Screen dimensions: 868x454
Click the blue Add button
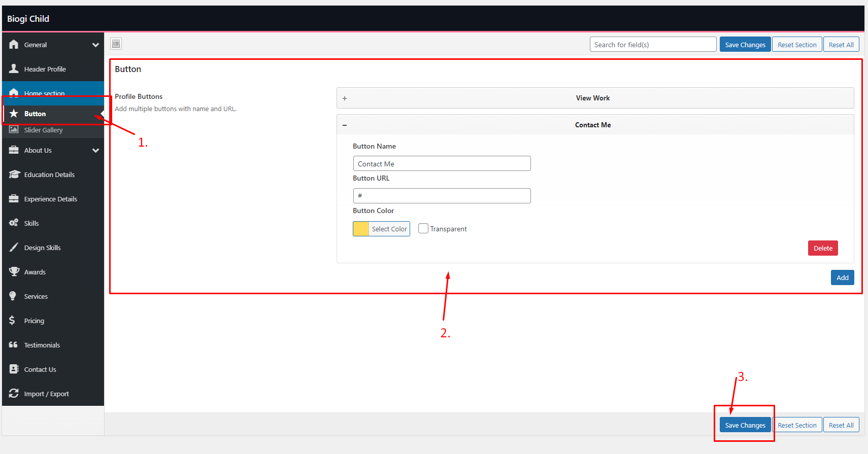(x=842, y=277)
